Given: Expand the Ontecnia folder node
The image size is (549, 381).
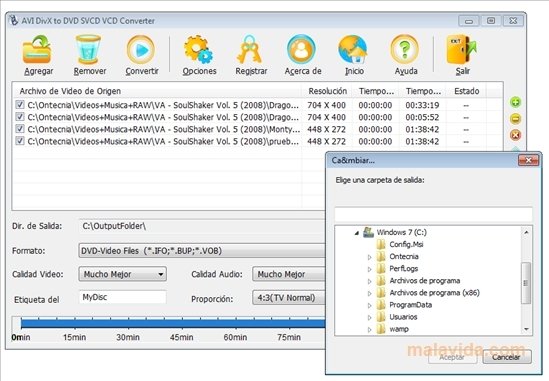Looking at the screenshot, I should 369,257.
